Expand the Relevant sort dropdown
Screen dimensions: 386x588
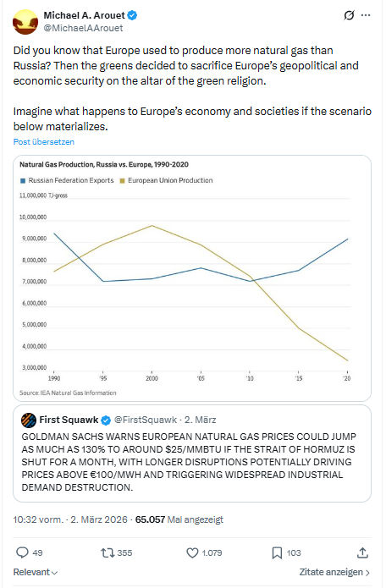point(36,572)
